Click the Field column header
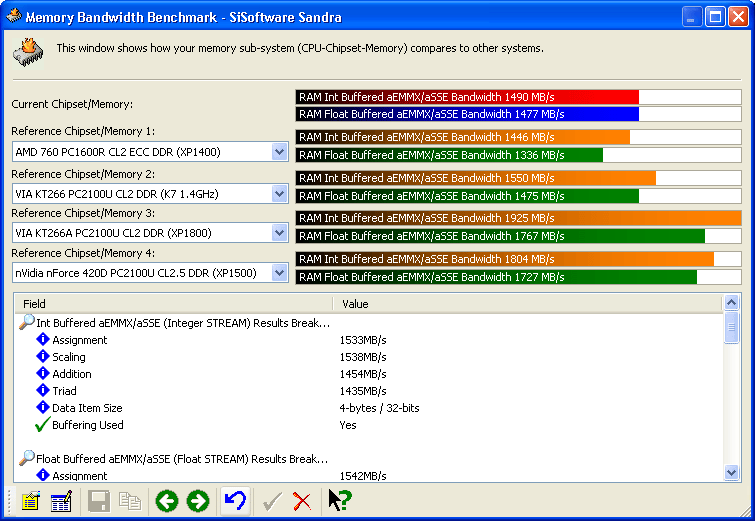The image size is (755, 521). click(x=174, y=304)
